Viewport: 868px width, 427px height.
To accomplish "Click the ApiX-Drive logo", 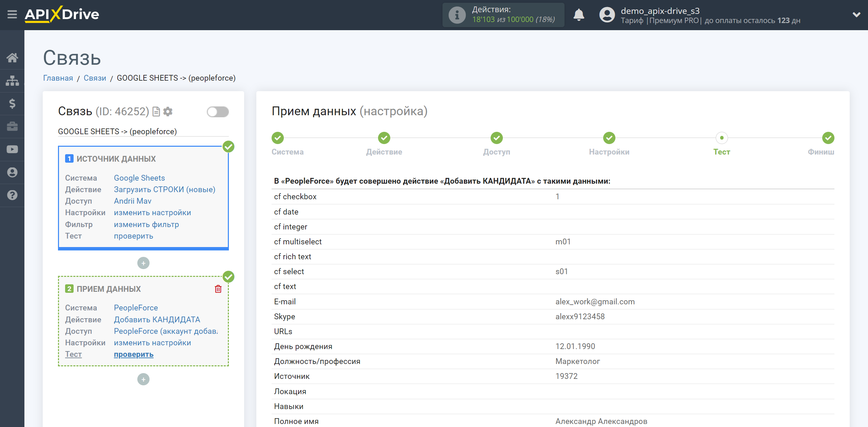I will coord(62,15).
